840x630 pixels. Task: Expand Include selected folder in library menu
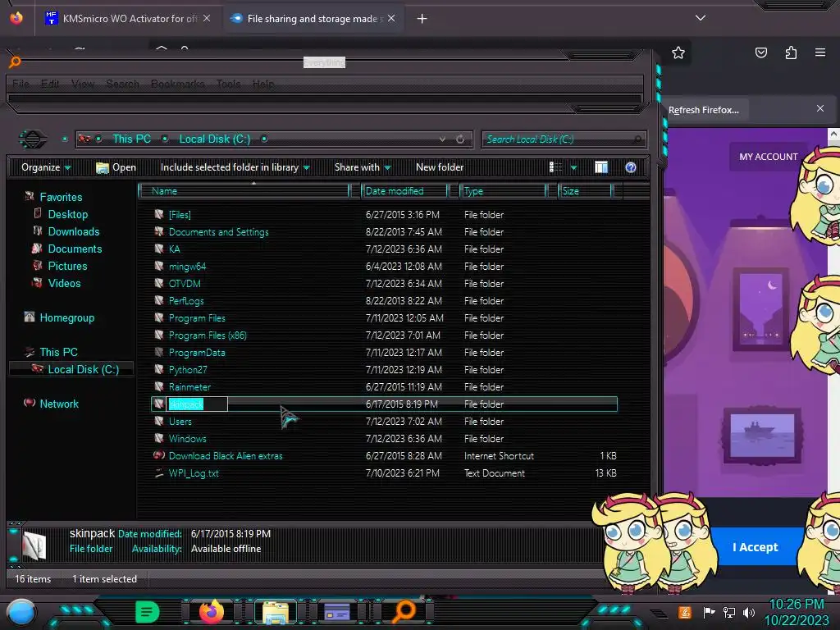click(235, 167)
